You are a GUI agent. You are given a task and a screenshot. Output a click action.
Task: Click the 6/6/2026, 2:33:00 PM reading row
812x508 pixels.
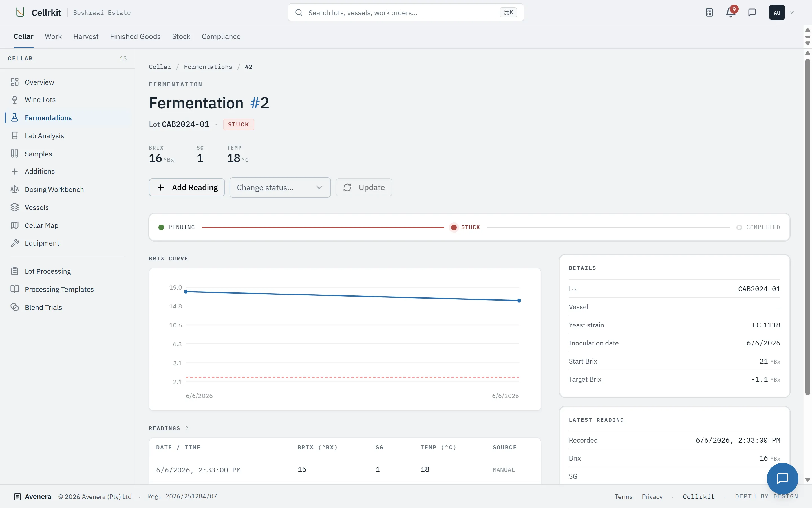(345, 470)
